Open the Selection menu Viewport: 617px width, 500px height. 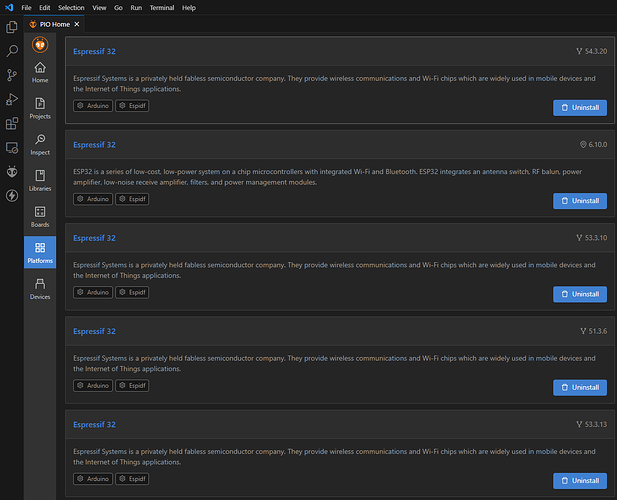[x=71, y=7]
